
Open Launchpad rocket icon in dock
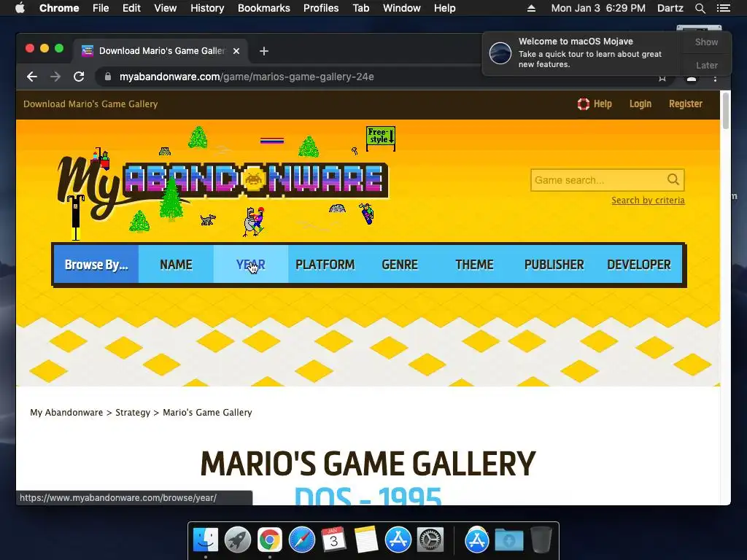238,540
